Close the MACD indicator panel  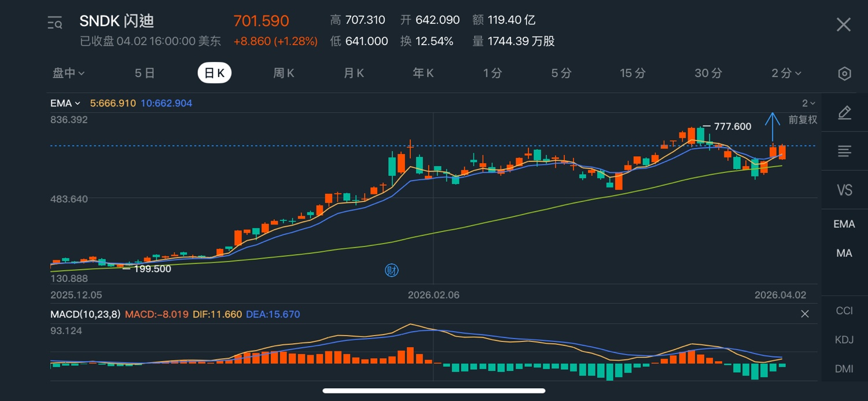[x=804, y=314]
